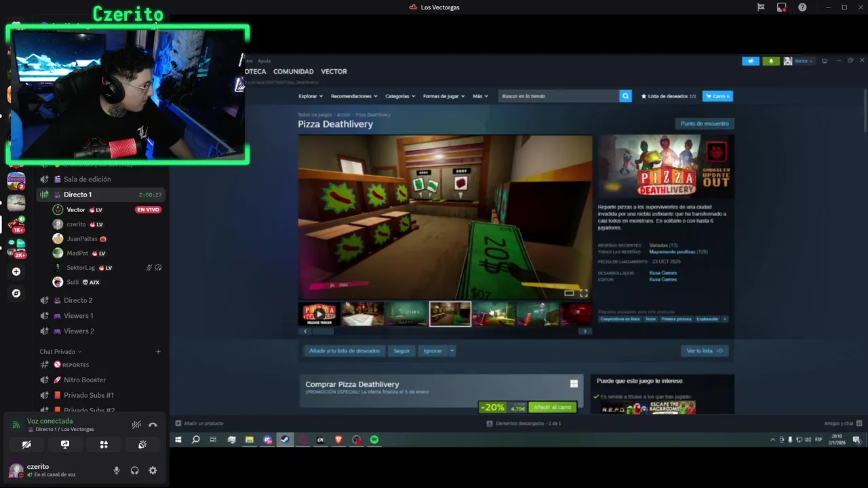This screenshot has height=488, width=868.
Task: Focus the Buscar en la tienda field
Action: (558, 96)
